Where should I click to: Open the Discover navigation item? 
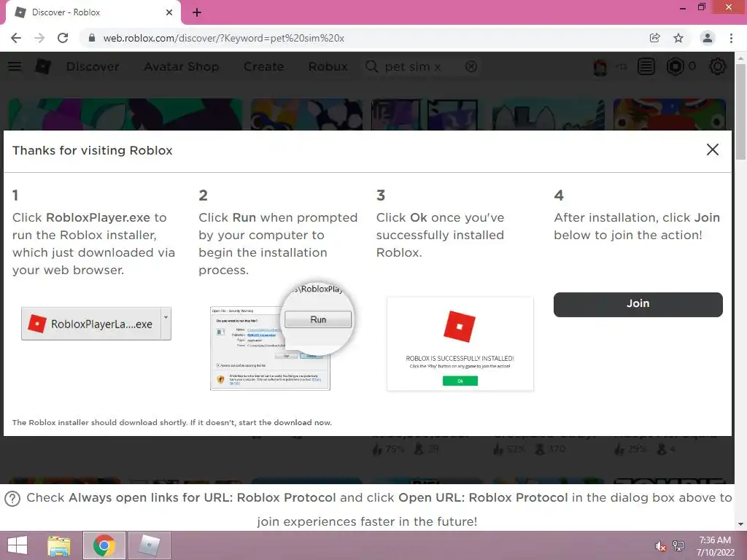tap(93, 66)
